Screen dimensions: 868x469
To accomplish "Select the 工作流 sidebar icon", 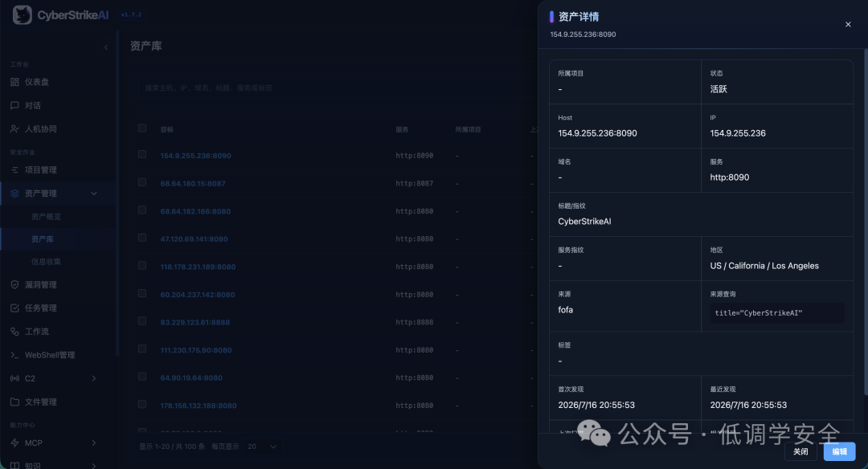I will point(14,332).
